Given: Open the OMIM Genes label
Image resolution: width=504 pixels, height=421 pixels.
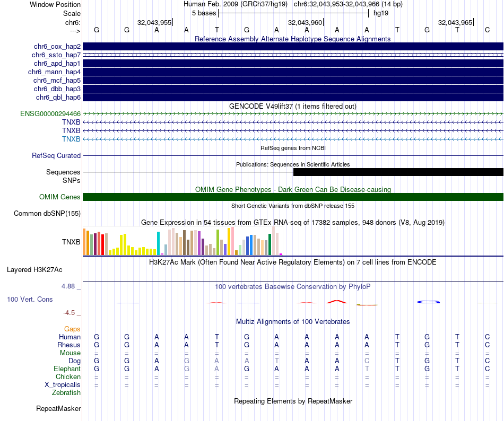Looking at the screenshot, I should click(60, 197).
